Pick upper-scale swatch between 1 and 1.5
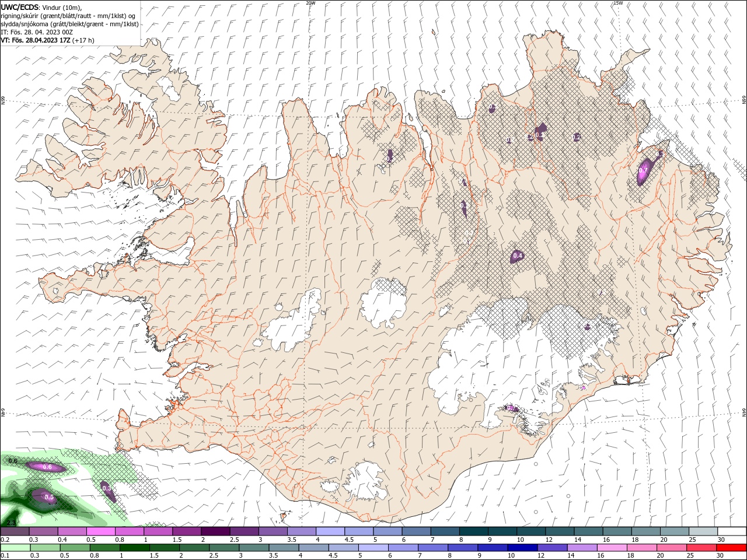Image resolution: width=747 pixels, height=560 pixels. pos(158,531)
